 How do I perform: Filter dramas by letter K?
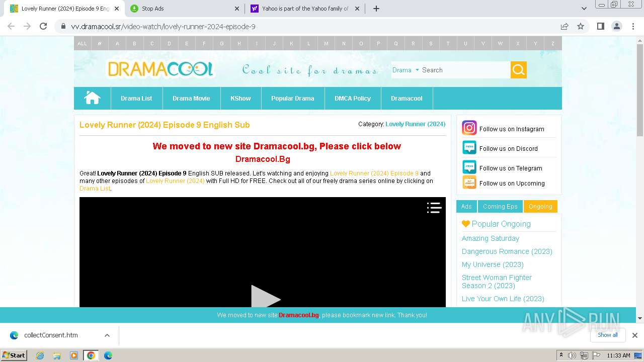click(x=291, y=43)
